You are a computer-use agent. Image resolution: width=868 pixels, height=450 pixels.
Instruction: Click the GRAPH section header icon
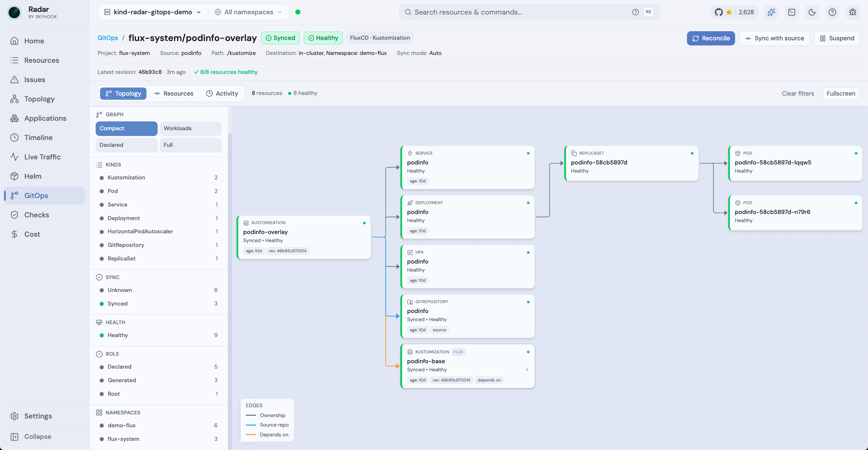pos(99,115)
